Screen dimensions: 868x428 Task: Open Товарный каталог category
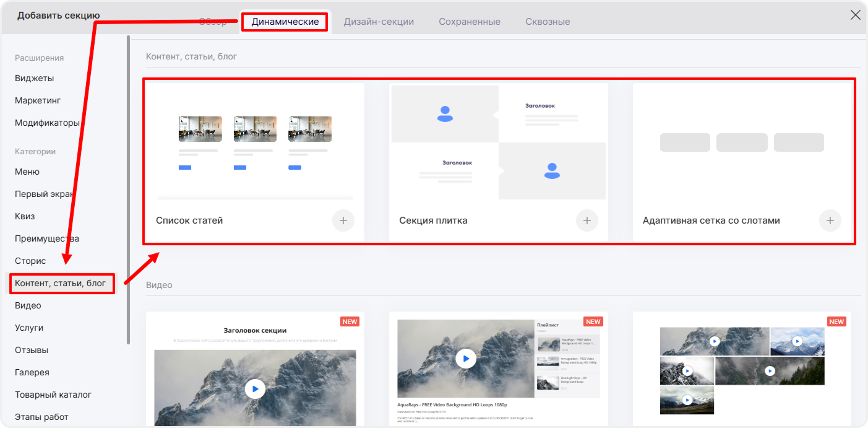pyautogui.click(x=53, y=395)
